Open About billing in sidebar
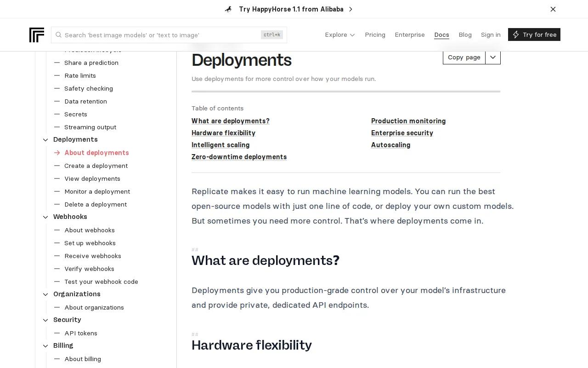 click(83, 359)
